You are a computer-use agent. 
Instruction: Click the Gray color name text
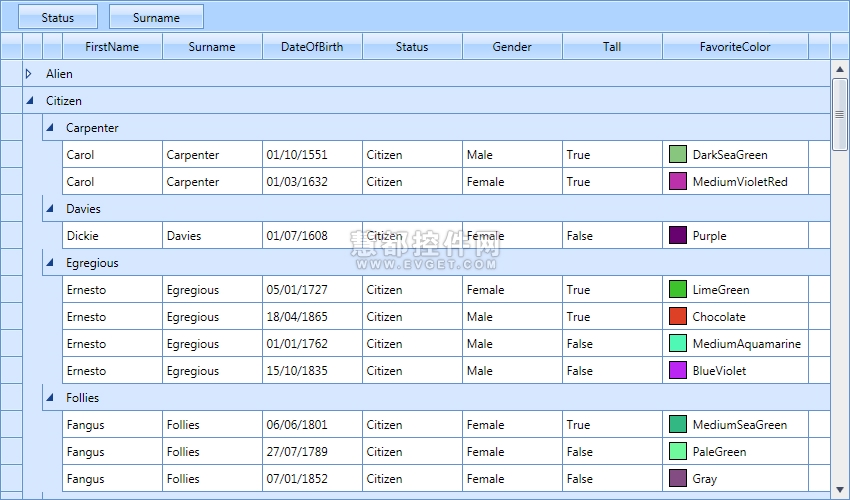click(x=704, y=479)
